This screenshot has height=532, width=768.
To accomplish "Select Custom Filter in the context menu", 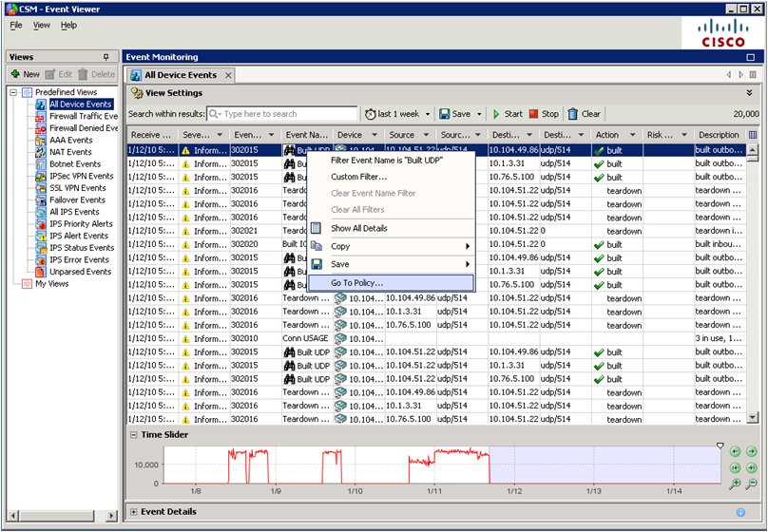I will click(391, 177).
